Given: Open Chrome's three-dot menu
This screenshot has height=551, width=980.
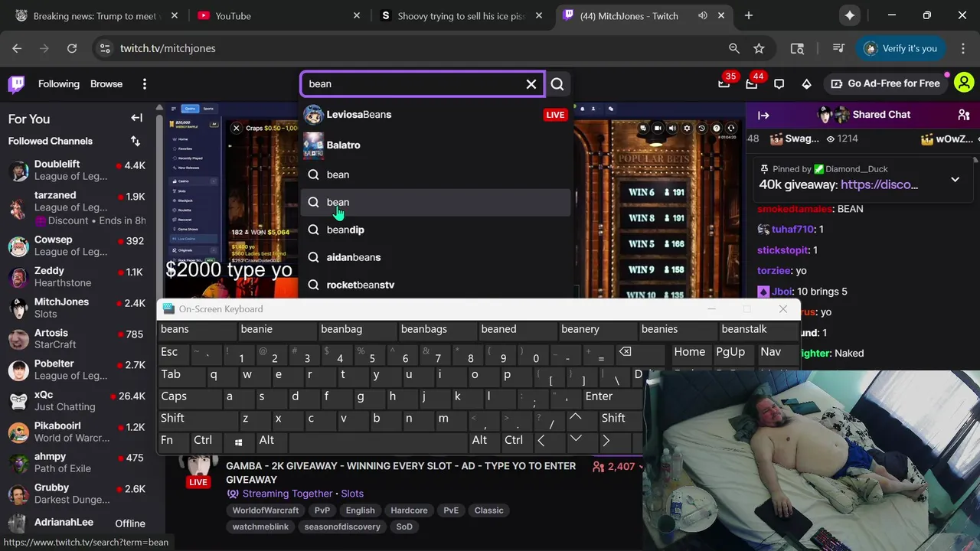Looking at the screenshot, I should (x=963, y=48).
